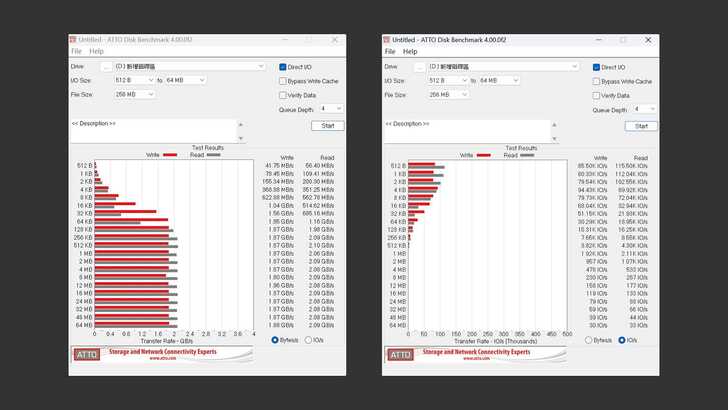
Task: Open Help menu in left ATTO window
Action: point(96,51)
